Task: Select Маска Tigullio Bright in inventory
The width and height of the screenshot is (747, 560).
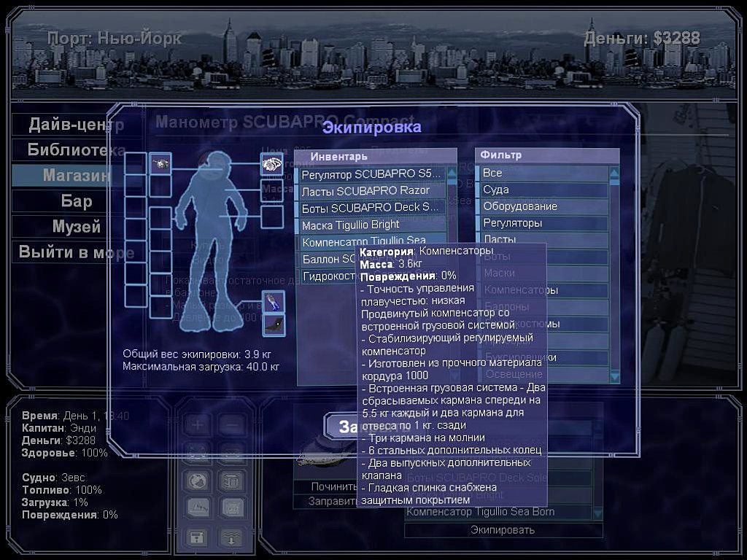Action: click(371, 225)
